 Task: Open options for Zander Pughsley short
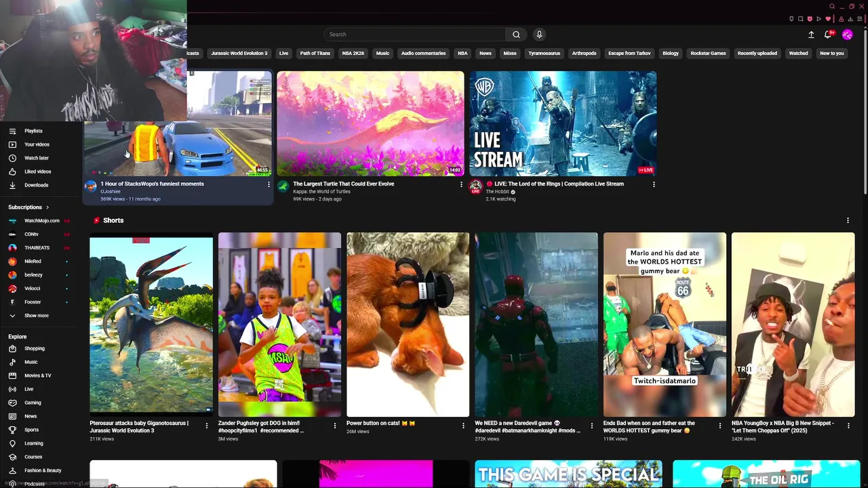click(x=335, y=426)
